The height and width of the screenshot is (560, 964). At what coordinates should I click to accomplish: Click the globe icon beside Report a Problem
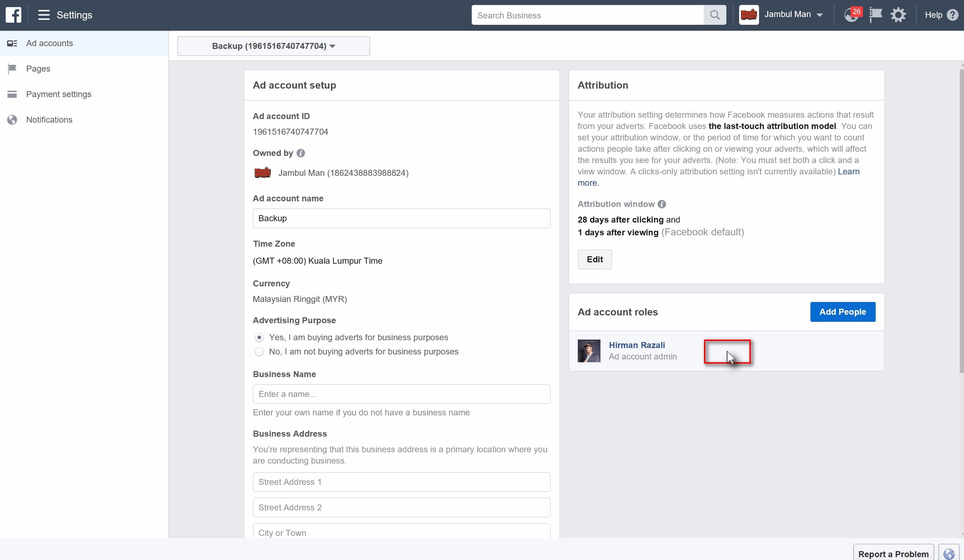(x=949, y=554)
